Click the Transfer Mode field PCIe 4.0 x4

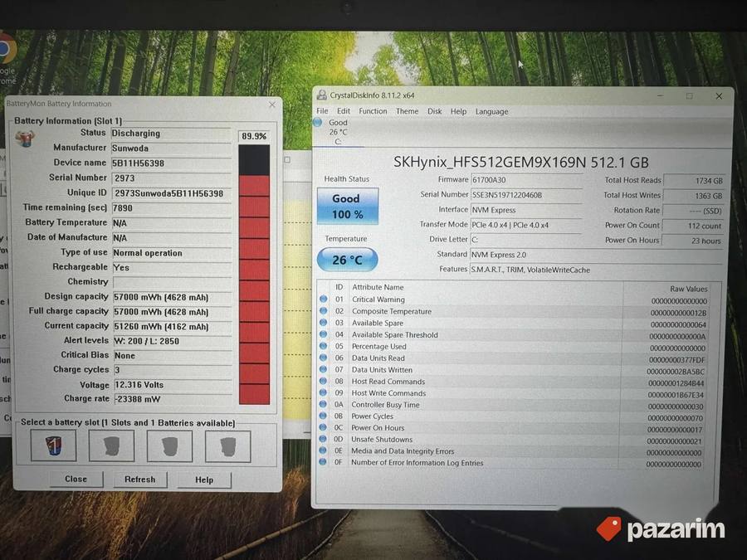pos(526,225)
